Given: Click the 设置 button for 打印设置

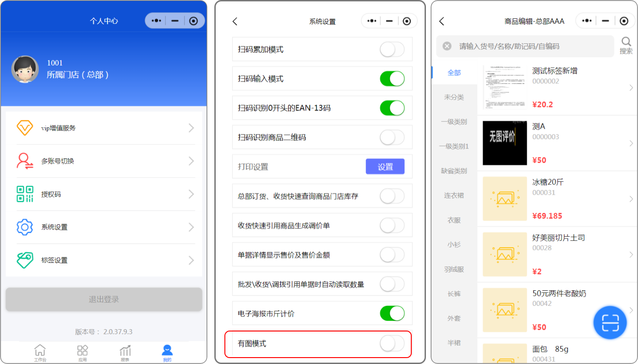Looking at the screenshot, I should (x=385, y=167).
